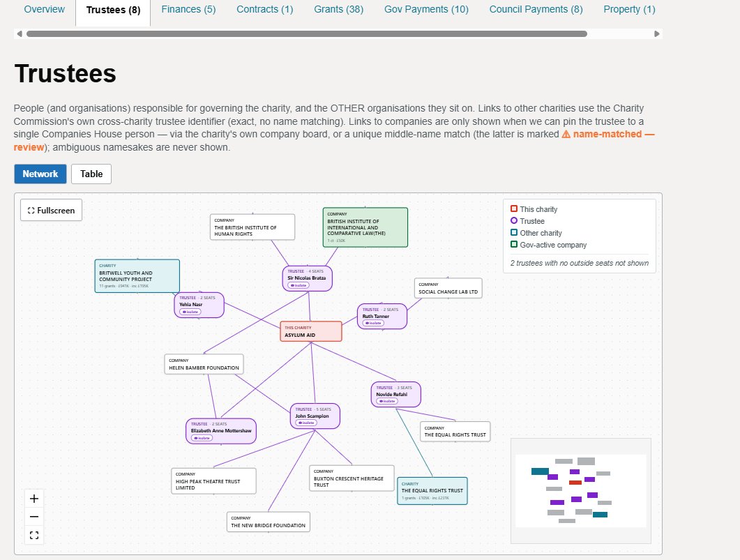740x560 pixels.
Task: Select the Helen Bamber Foundation node
Action: 204,364
